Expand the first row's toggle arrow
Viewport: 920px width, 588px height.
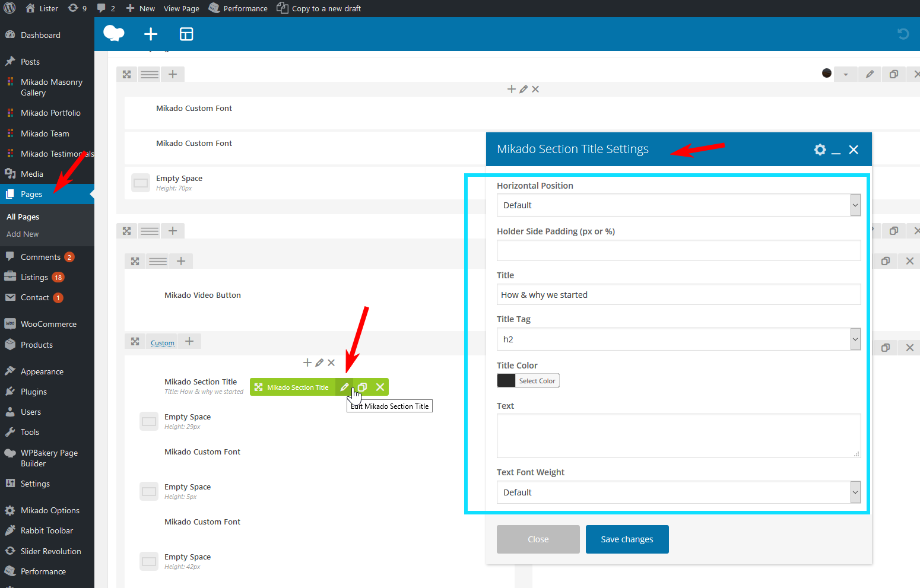(x=846, y=74)
